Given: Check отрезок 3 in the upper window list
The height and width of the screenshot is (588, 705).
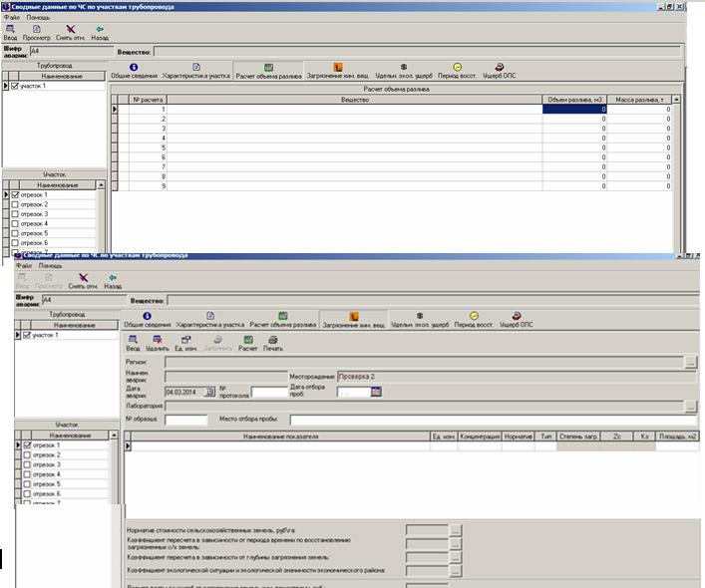Looking at the screenshot, I should (15, 214).
